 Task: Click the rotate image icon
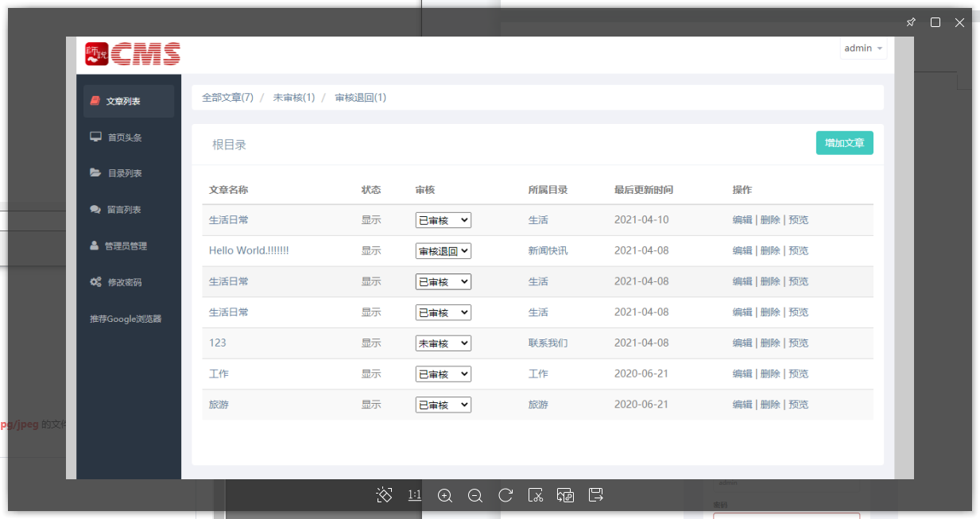click(505, 495)
